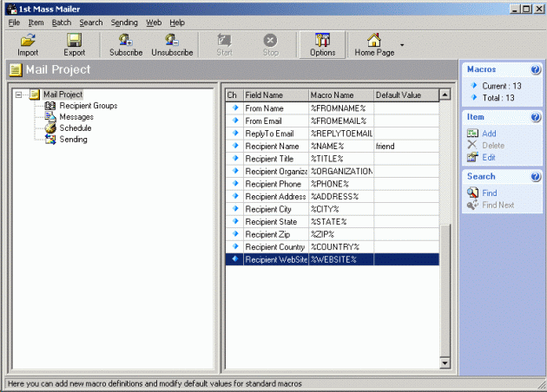Click the Unsubscribe toolbar icon
The height and width of the screenshot is (392, 547).
tap(172, 40)
